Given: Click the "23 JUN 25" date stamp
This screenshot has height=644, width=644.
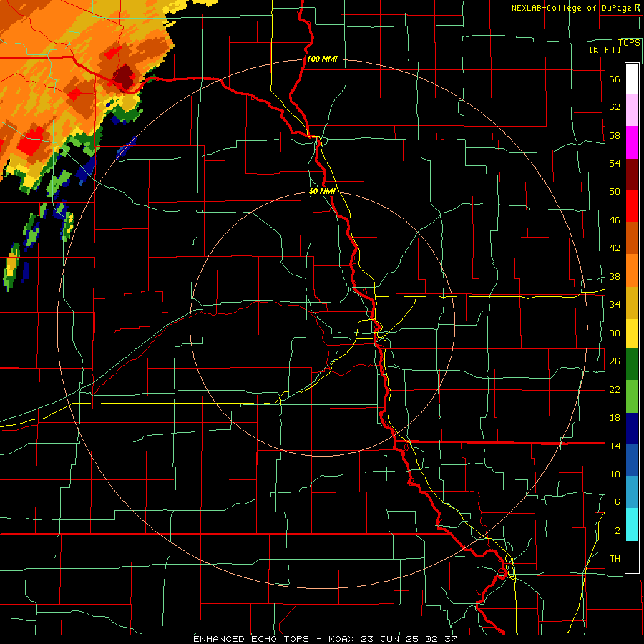Looking at the screenshot, I should (391, 639).
